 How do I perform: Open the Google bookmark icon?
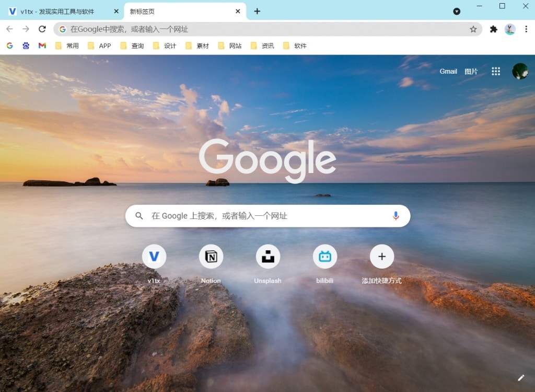tap(9, 45)
